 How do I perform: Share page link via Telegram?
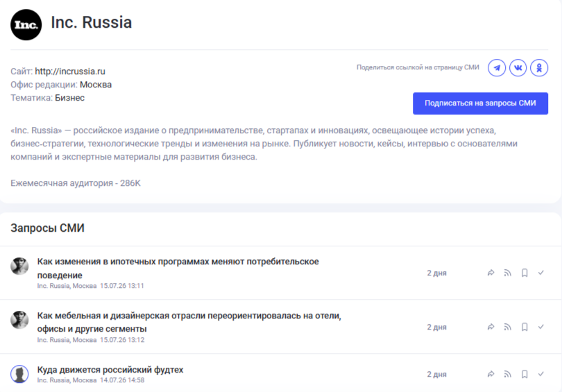click(x=497, y=68)
